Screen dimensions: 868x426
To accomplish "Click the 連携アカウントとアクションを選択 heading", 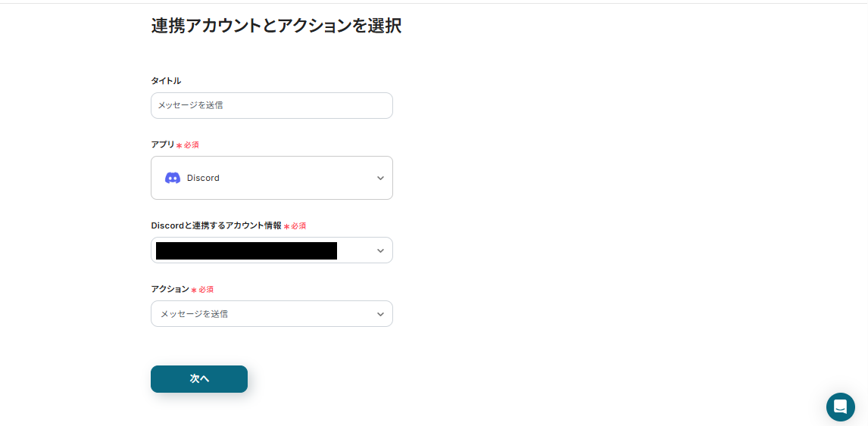I will point(276,26).
